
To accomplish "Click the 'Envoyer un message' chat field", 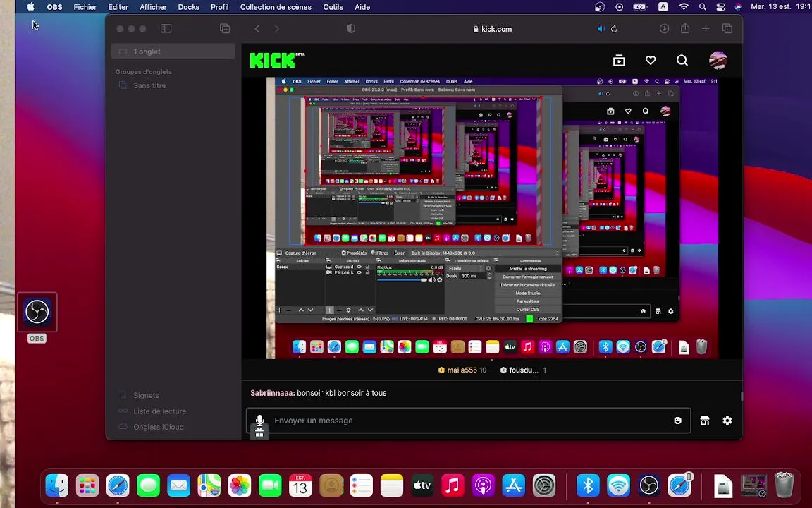I will coord(469,421).
